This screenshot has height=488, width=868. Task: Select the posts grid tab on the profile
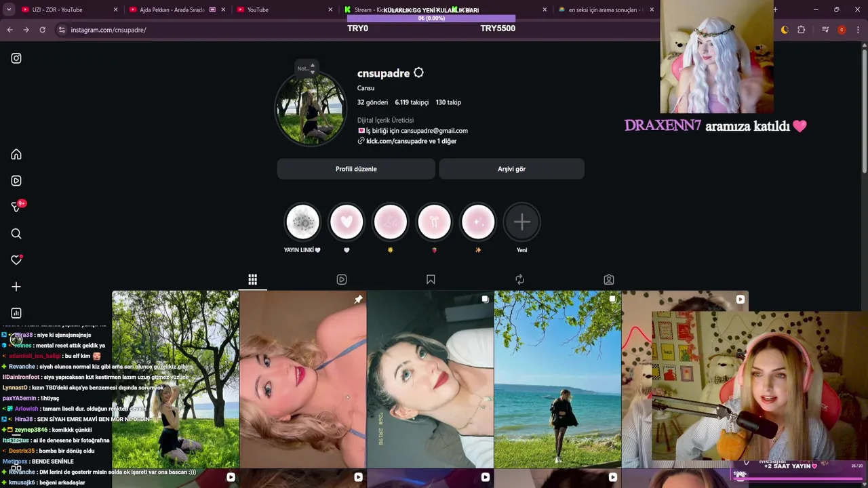tap(252, 279)
